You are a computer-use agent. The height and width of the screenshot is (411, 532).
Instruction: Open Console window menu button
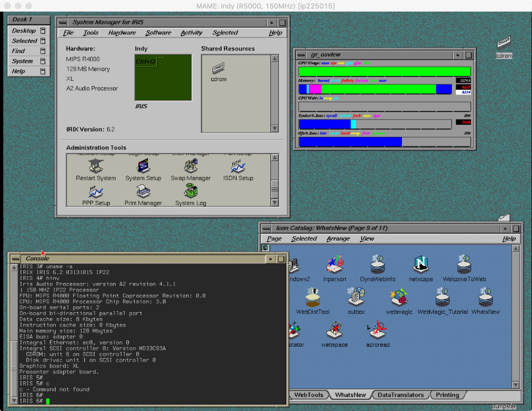point(16,259)
